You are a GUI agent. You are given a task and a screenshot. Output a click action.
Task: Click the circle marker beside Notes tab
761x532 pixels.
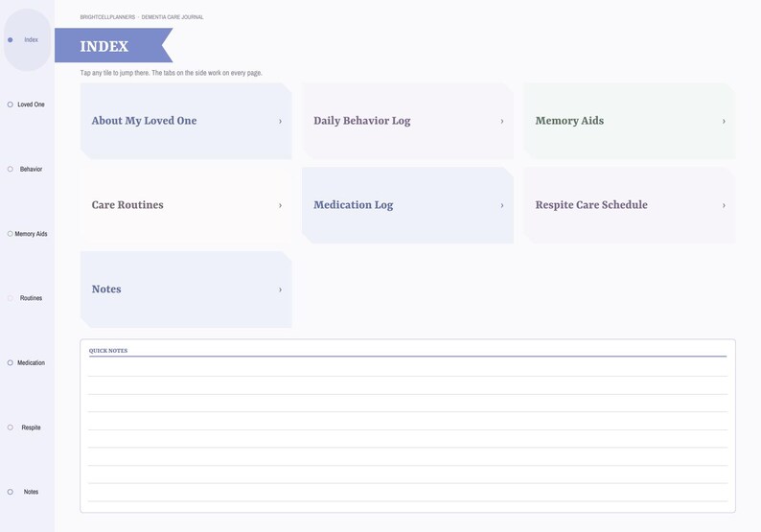(x=11, y=492)
